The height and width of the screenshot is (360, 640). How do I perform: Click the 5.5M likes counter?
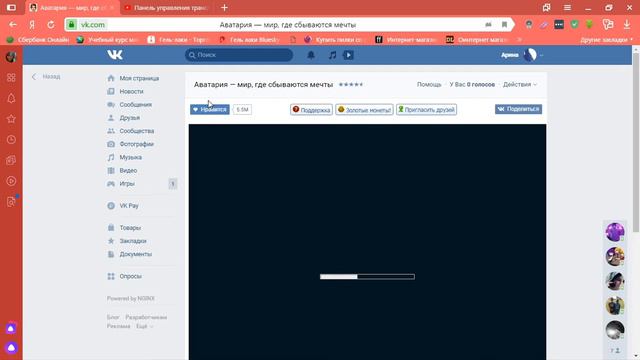point(242,109)
